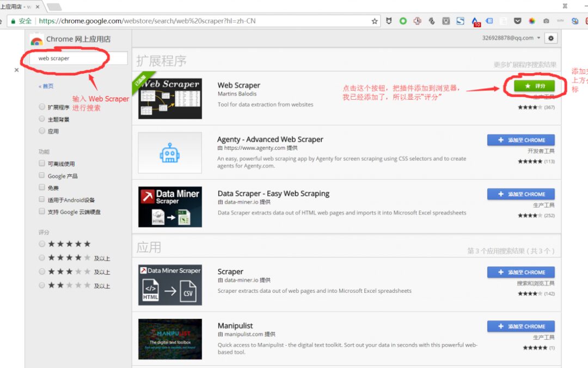Click the blue tag-shaped extension icon

point(489,21)
